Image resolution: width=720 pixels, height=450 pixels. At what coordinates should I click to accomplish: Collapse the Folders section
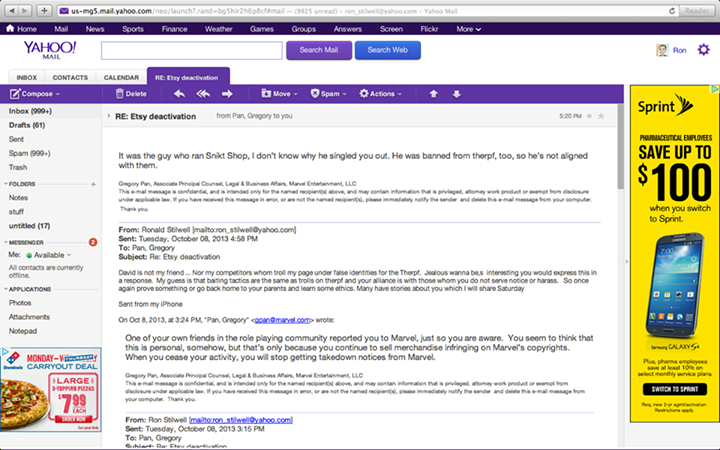point(6,184)
